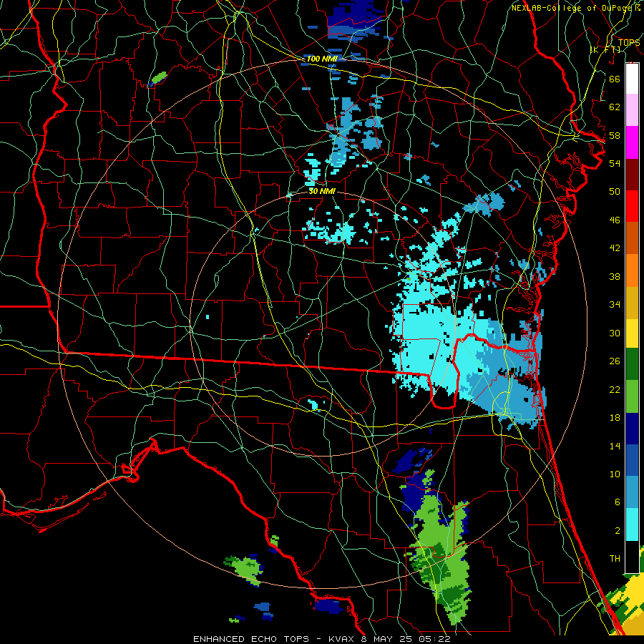
Task: Click the 'TOPS' legend title
Action: 629,43
